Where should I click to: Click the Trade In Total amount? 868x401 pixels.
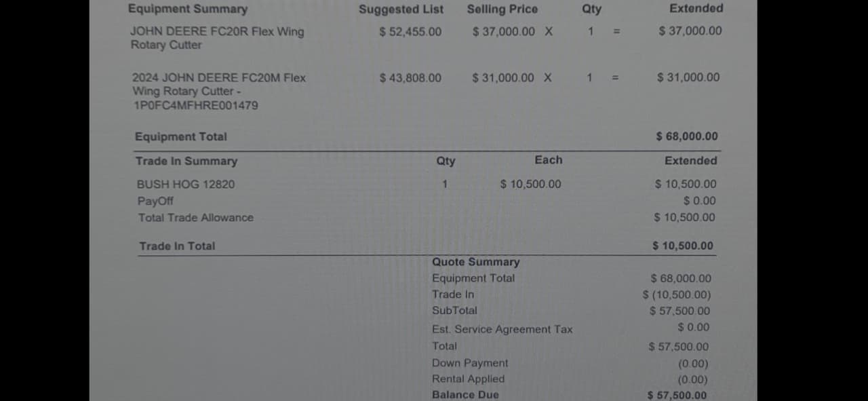(683, 246)
